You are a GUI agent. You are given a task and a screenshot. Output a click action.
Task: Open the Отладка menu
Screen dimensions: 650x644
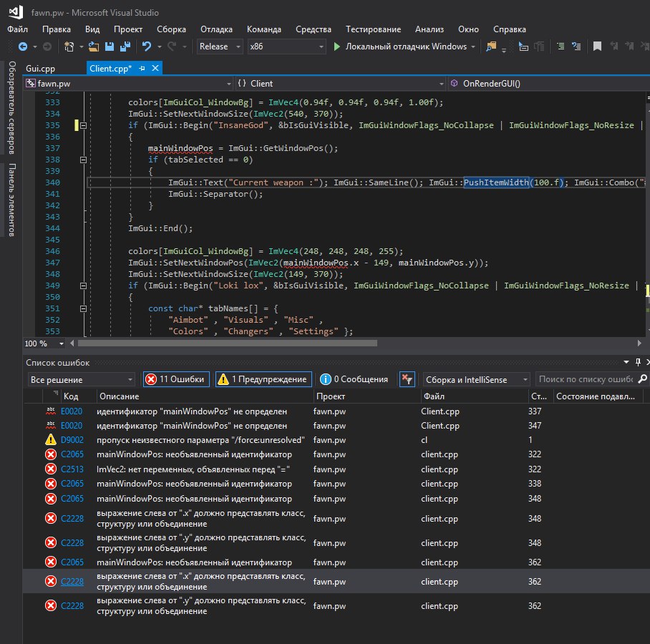(x=216, y=29)
